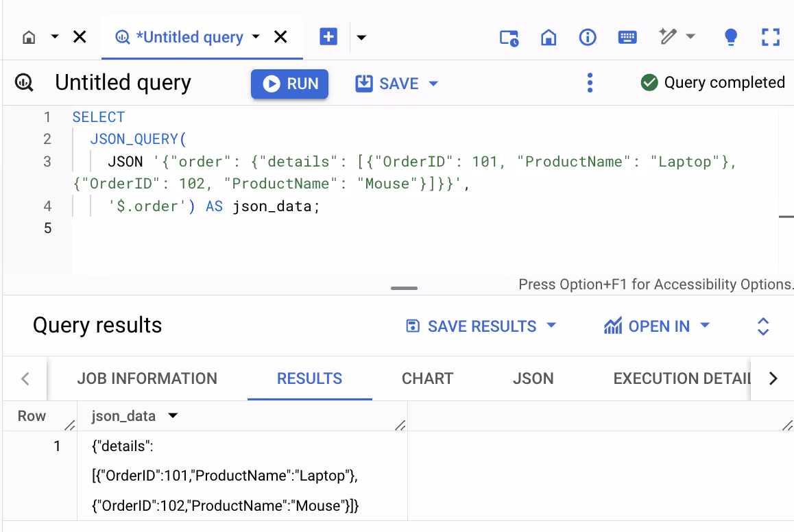Switch to the RESULTS tab
The height and width of the screenshot is (532, 794).
coord(309,378)
